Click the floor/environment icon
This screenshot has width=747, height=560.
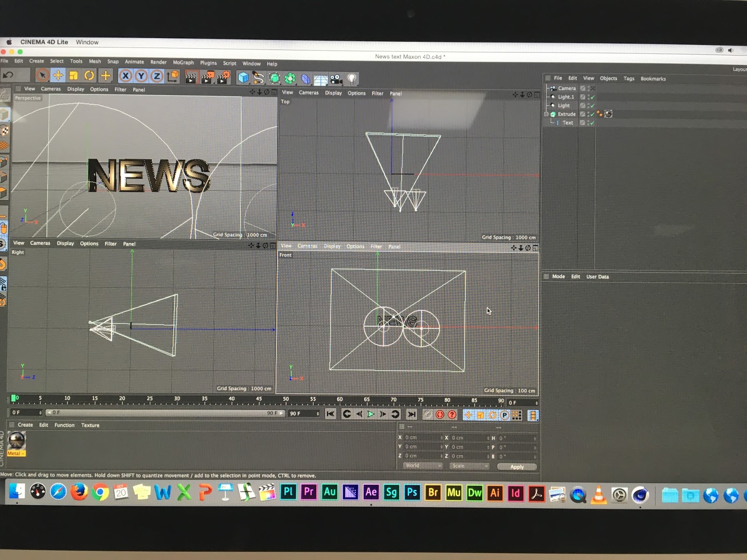tap(320, 79)
